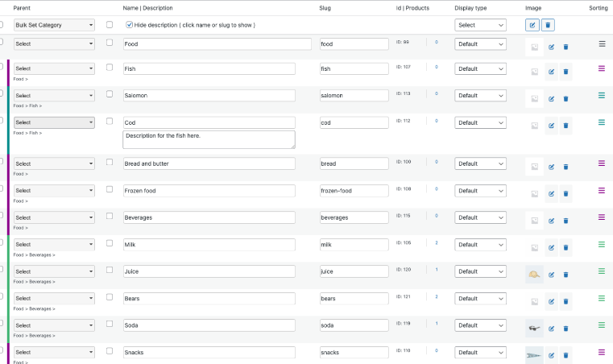Click the 'ID: 112' text in Cod row

coord(403,121)
